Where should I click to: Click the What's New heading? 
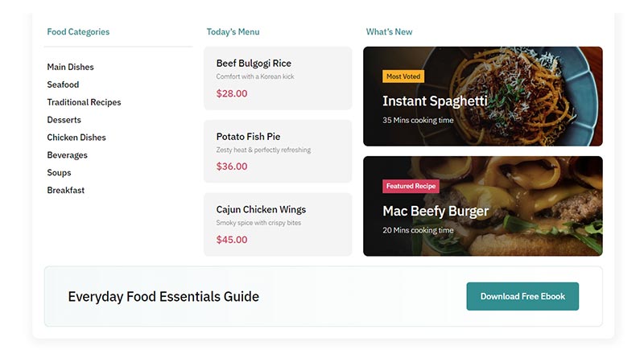[x=389, y=32]
